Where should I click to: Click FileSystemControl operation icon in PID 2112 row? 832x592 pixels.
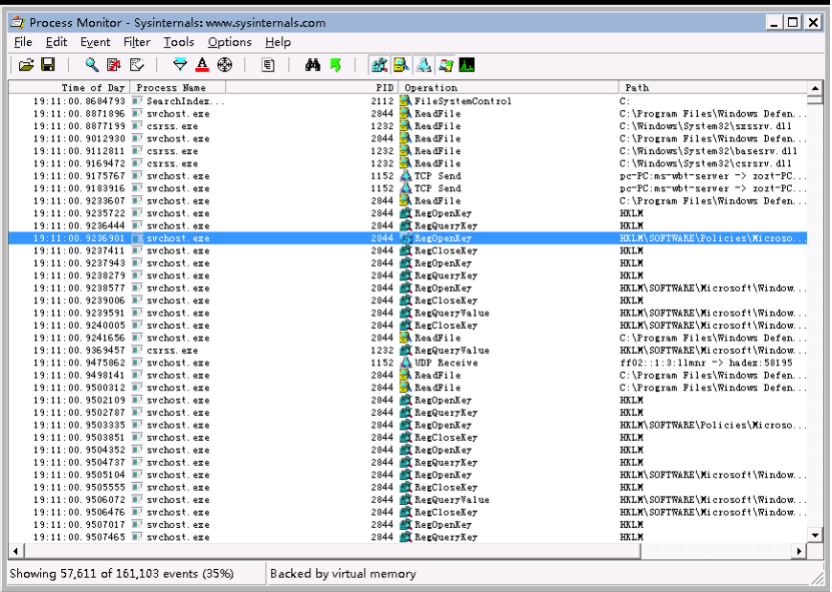(406, 101)
